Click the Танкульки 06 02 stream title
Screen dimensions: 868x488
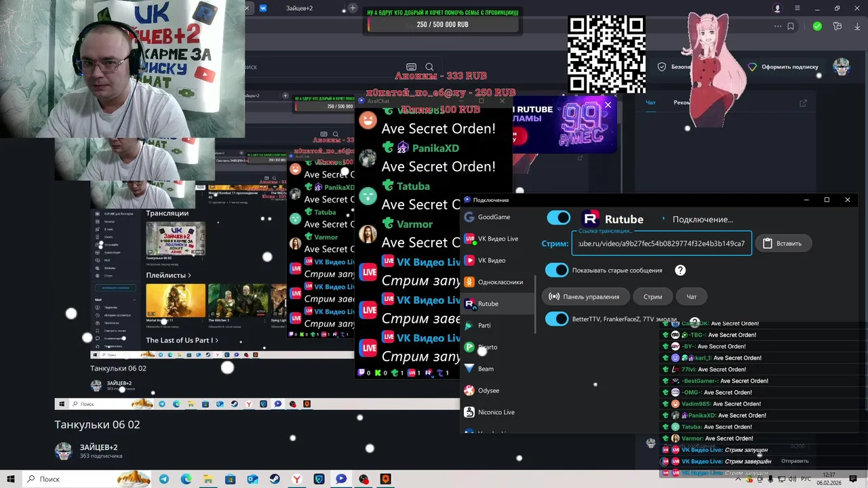(x=97, y=424)
